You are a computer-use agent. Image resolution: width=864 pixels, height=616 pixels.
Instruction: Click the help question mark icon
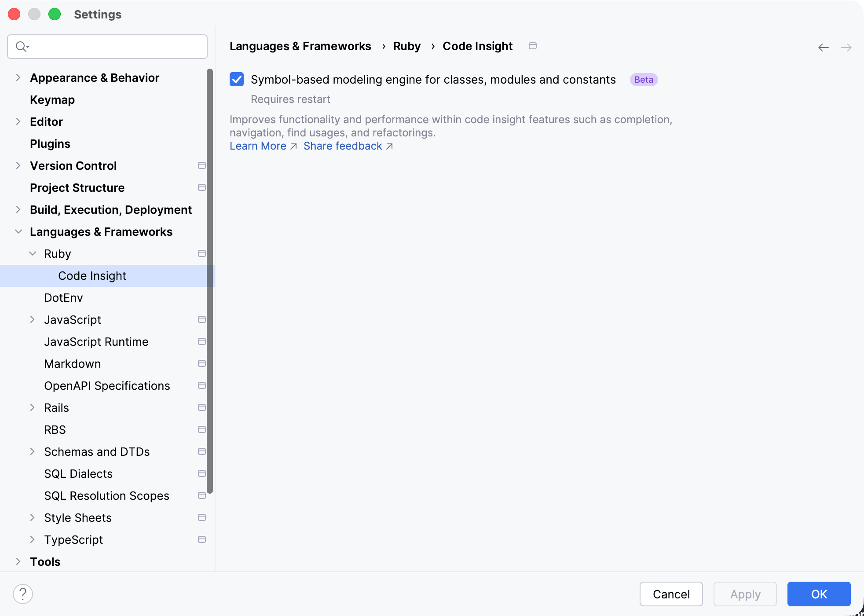coord(23,594)
